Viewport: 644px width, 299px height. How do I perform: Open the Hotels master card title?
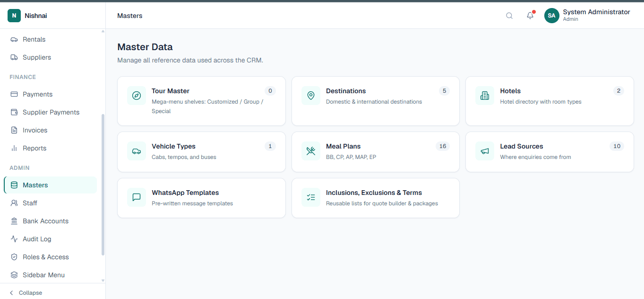pos(510,91)
